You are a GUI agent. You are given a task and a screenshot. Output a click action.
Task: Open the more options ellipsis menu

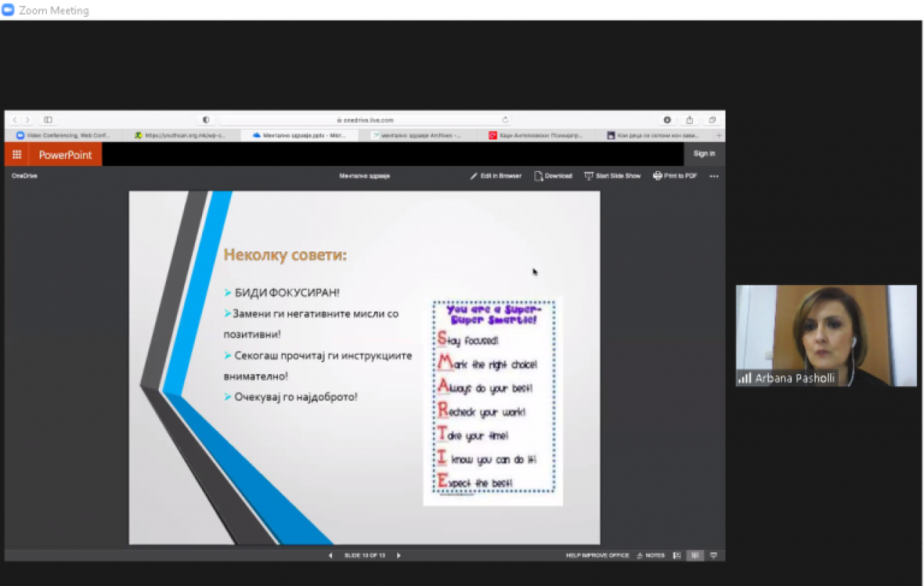[714, 176]
